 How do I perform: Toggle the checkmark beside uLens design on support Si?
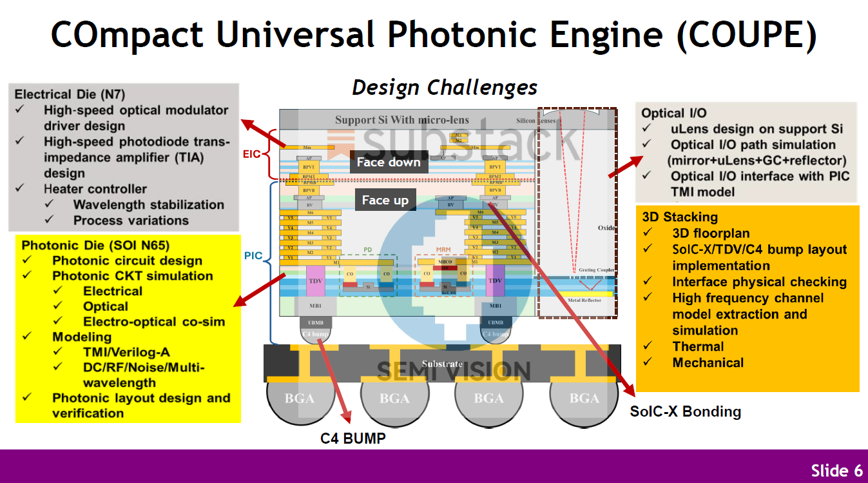645,129
